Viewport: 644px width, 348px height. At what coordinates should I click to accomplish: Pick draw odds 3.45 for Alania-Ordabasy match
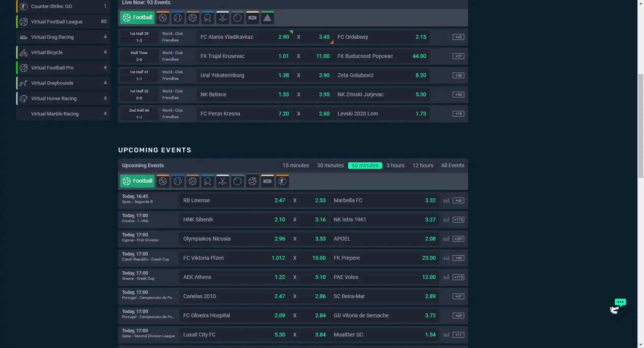(324, 37)
